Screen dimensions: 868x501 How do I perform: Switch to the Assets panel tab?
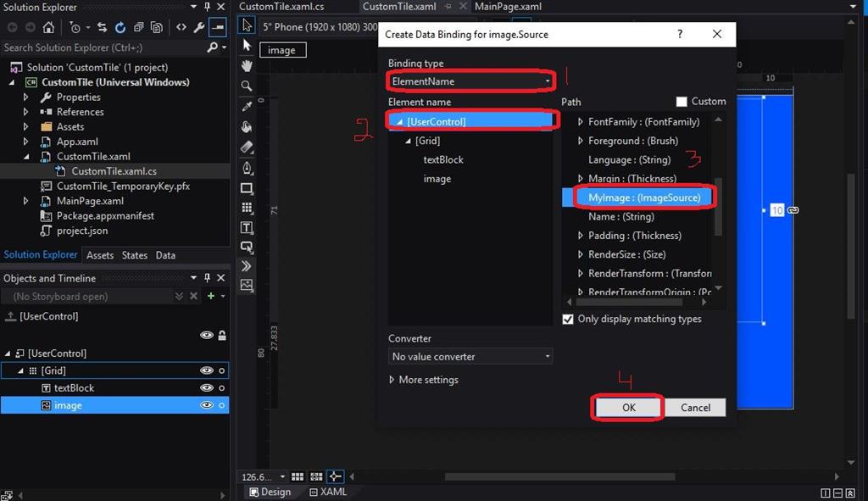tap(100, 255)
